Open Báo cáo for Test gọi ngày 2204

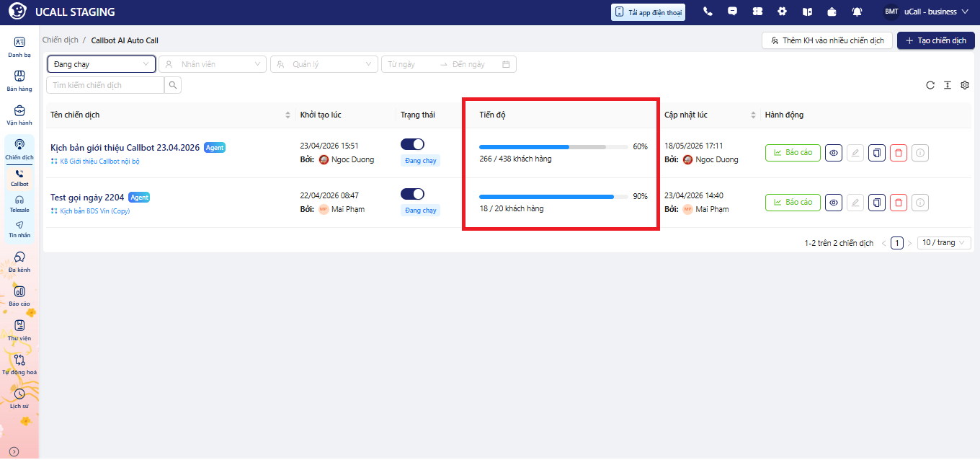coord(793,203)
